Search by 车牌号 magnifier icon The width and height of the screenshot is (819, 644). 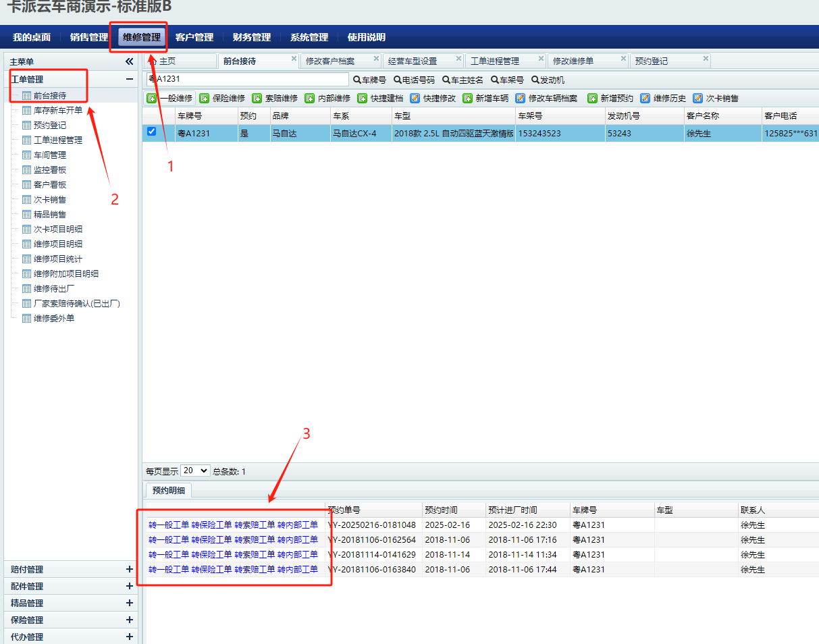click(357, 80)
